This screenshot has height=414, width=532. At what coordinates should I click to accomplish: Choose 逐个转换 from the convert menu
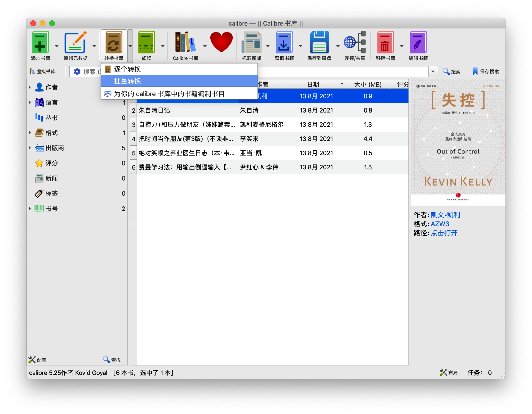180,69
